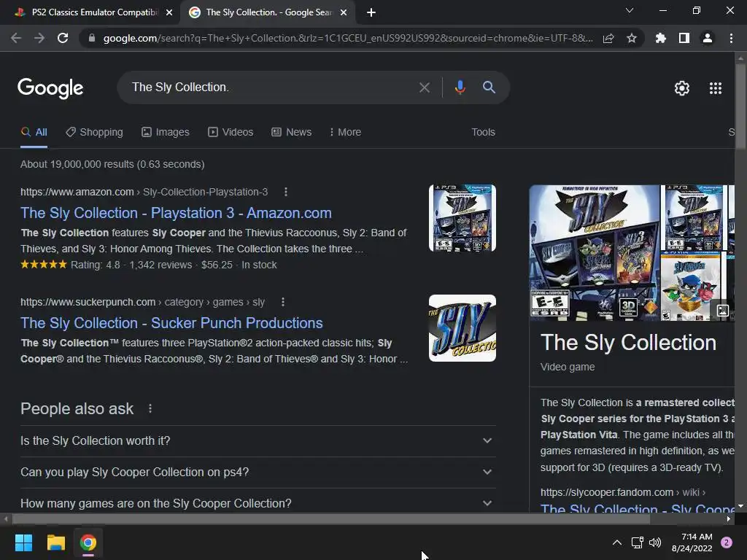Click the magnifier search button
The height and width of the screenshot is (560, 747).
coord(489,87)
